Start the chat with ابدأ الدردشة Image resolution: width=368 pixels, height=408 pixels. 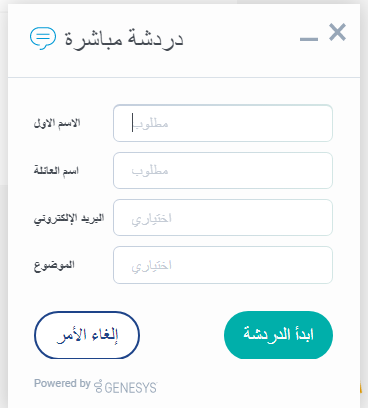[x=278, y=335]
